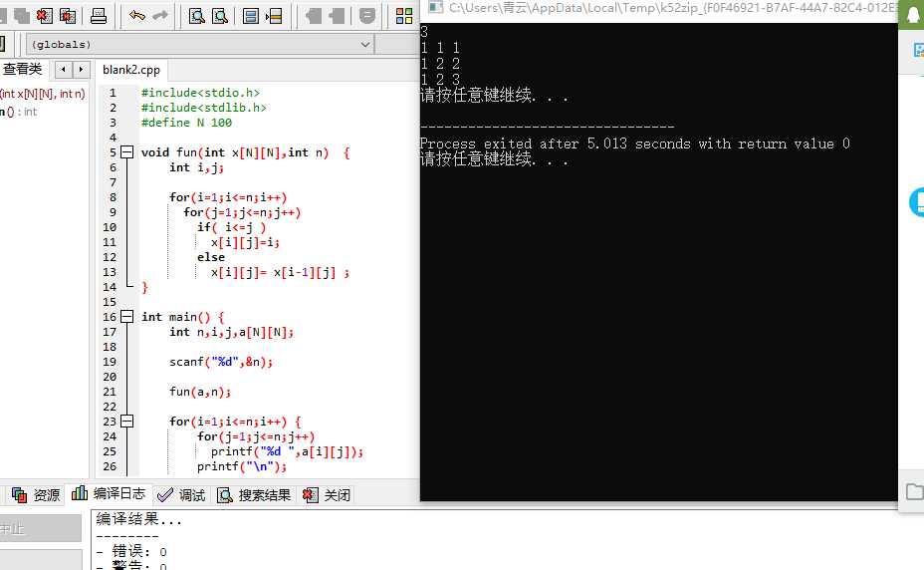
Task: Click the Go to function toolbar icon
Action: [251, 16]
